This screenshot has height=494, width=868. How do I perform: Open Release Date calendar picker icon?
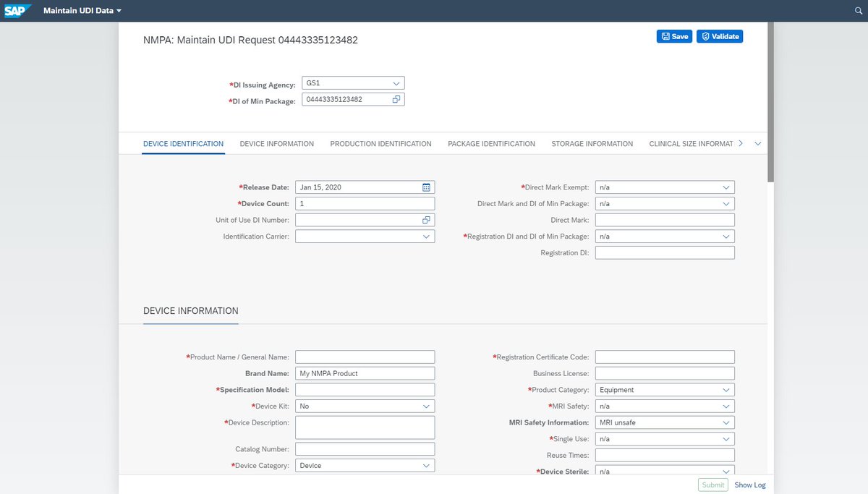pyautogui.click(x=427, y=187)
